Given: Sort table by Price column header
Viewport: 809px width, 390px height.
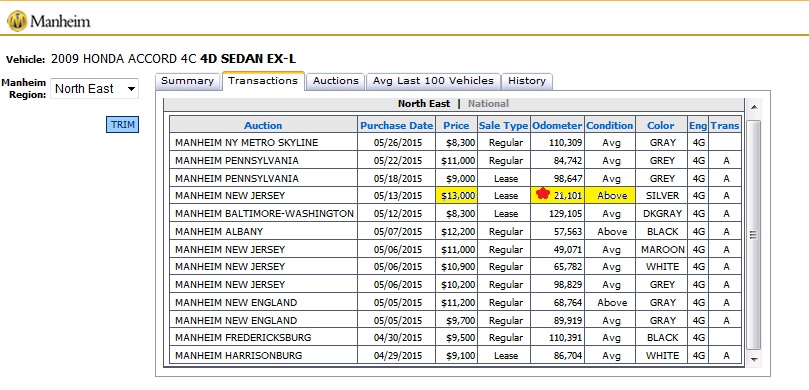Looking at the screenshot, I should coord(456,125).
